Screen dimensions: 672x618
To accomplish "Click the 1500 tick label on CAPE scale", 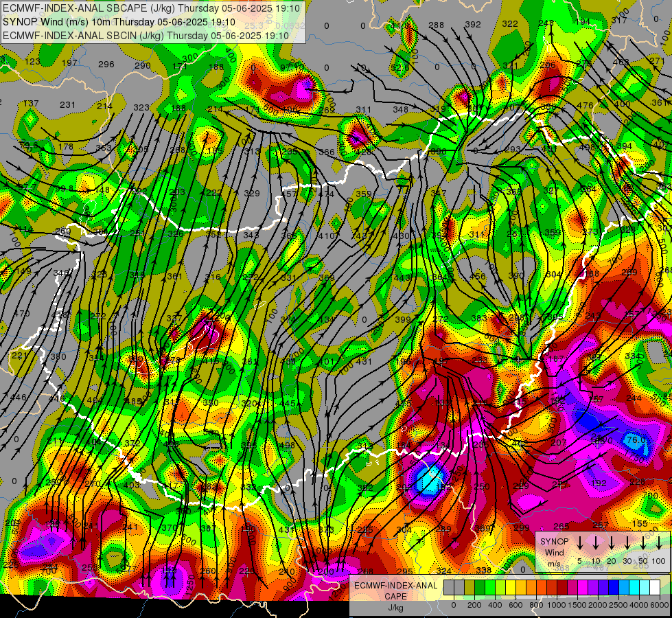I will (577, 605).
